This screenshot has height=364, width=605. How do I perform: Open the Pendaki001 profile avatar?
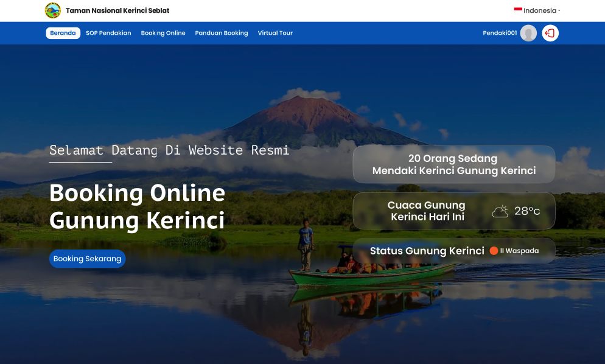click(x=528, y=33)
